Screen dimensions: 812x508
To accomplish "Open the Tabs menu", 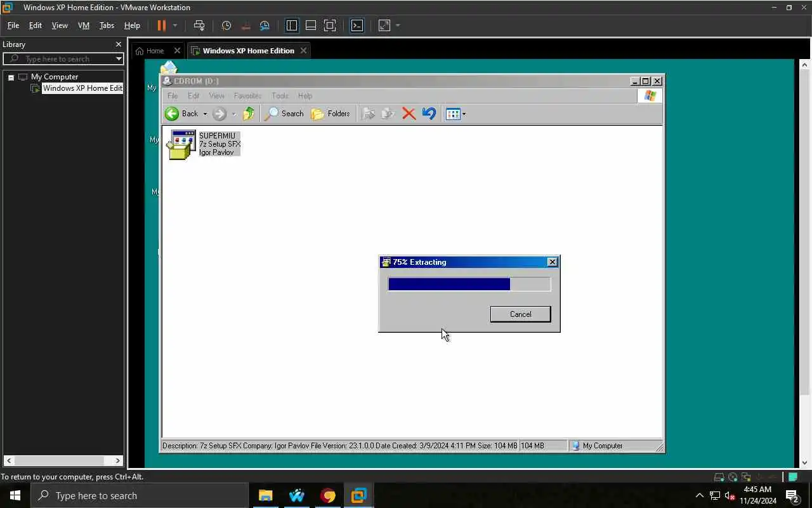I will pyautogui.click(x=107, y=25).
